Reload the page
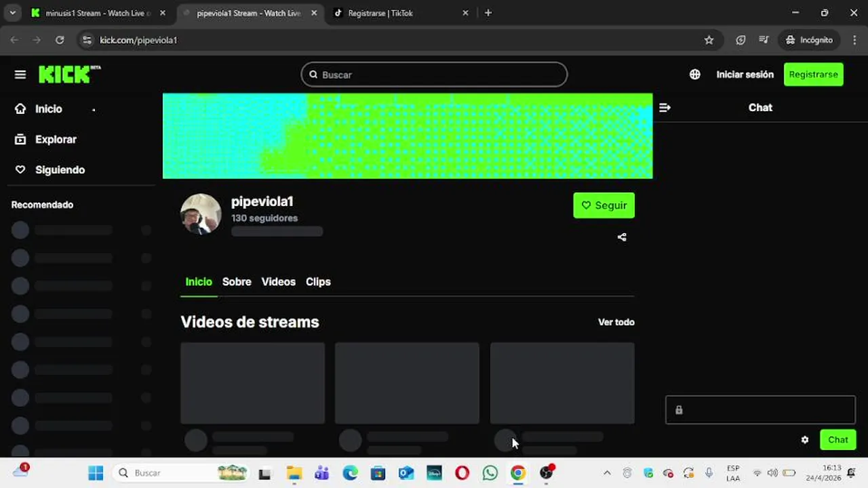This screenshot has width=868, height=488. click(60, 40)
